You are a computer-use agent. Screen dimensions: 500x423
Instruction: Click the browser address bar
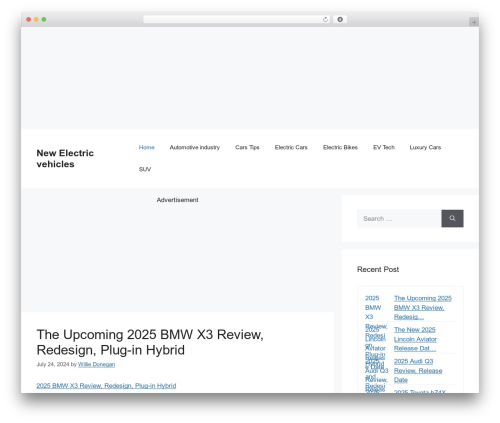point(237,20)
